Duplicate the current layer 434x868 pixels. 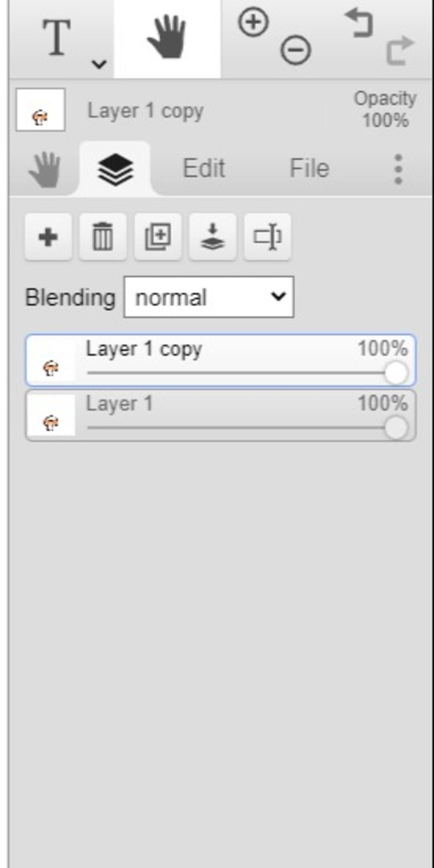tap(158, 237)
